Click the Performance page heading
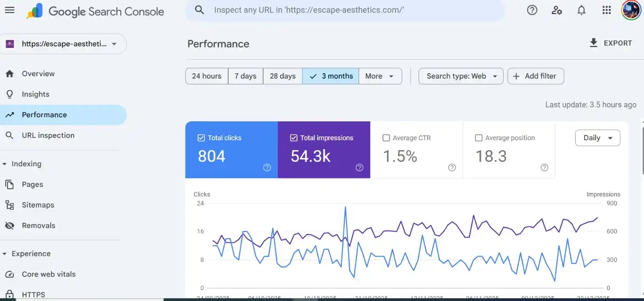 (219, 44)
